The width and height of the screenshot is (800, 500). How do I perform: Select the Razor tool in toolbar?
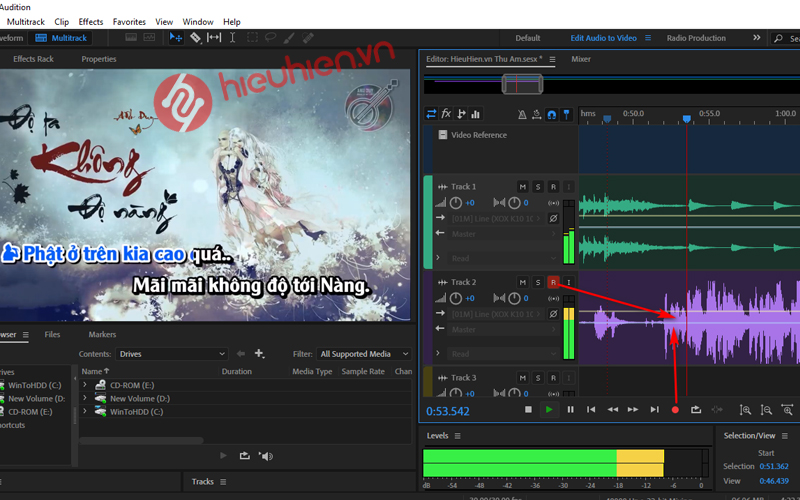click(x=195, y=38)
